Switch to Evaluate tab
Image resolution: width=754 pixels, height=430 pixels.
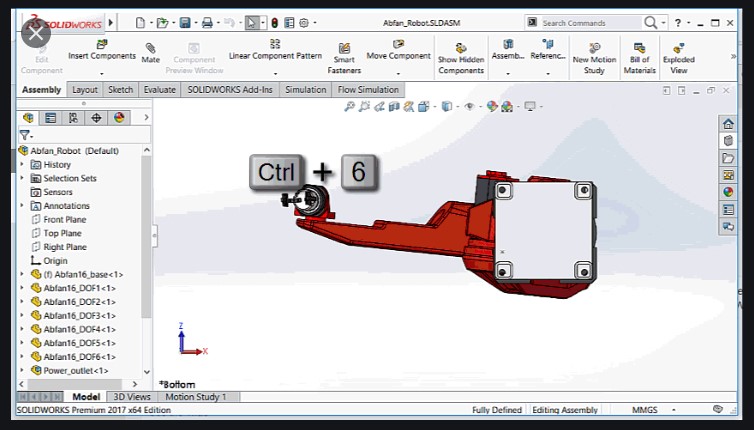click(x=160, y=90)
